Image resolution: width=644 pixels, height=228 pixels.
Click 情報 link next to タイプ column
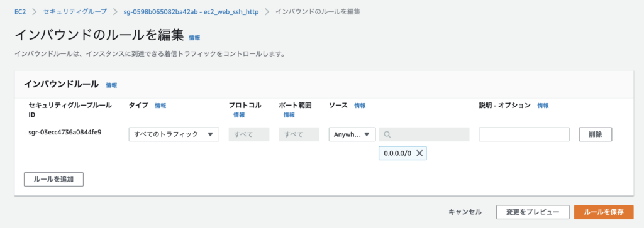(160, 106)
